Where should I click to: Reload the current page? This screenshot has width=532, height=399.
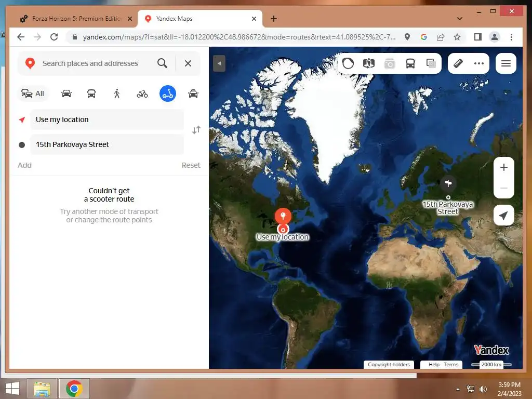(x=54, y=37)
